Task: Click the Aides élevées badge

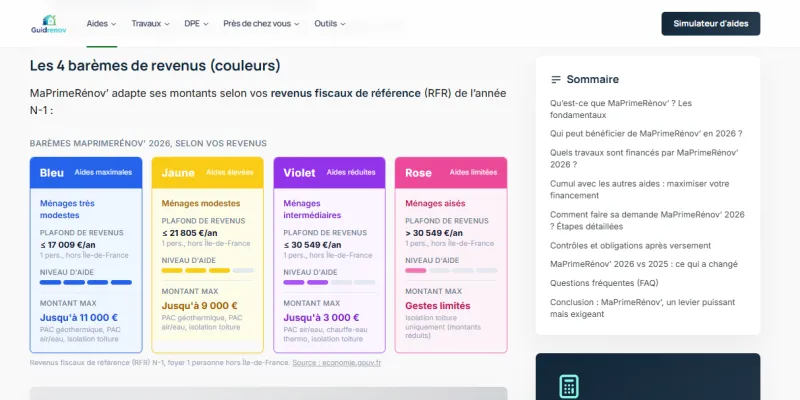Action: (230, 172)
